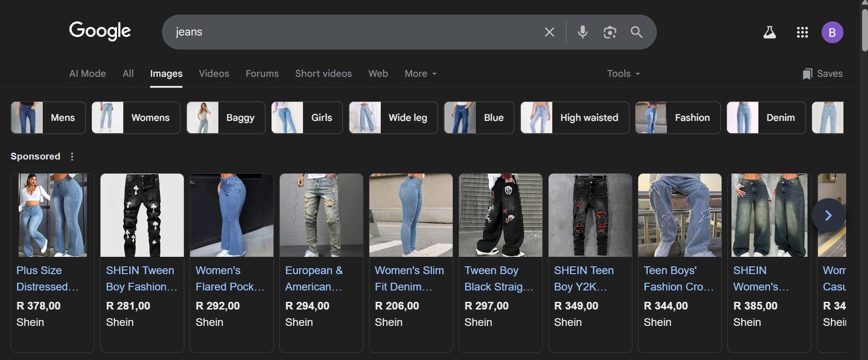Click the Plus Size Distressed title link
Screen dimensions: 868x360
[47, 279]
